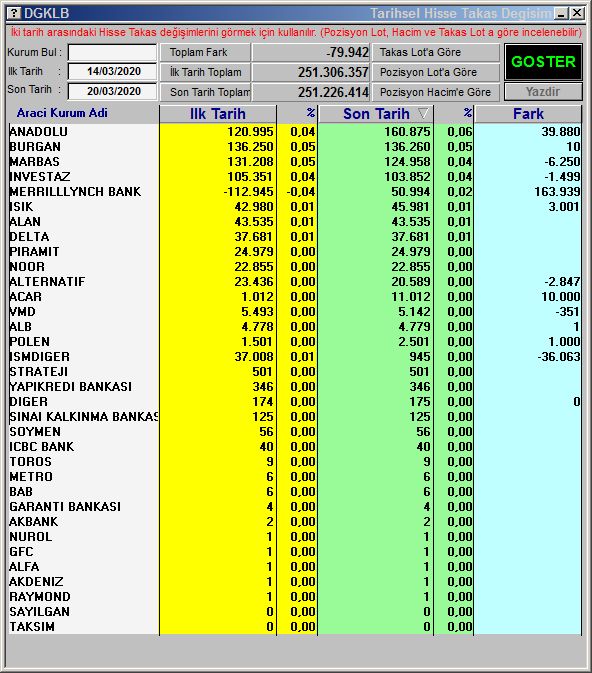Click the Fark value 163.939
592x673 pixels.
[x=557, y=191]
